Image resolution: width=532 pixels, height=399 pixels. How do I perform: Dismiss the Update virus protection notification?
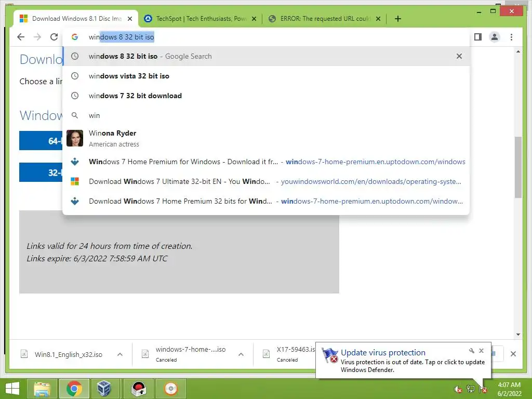pos(482,351)
